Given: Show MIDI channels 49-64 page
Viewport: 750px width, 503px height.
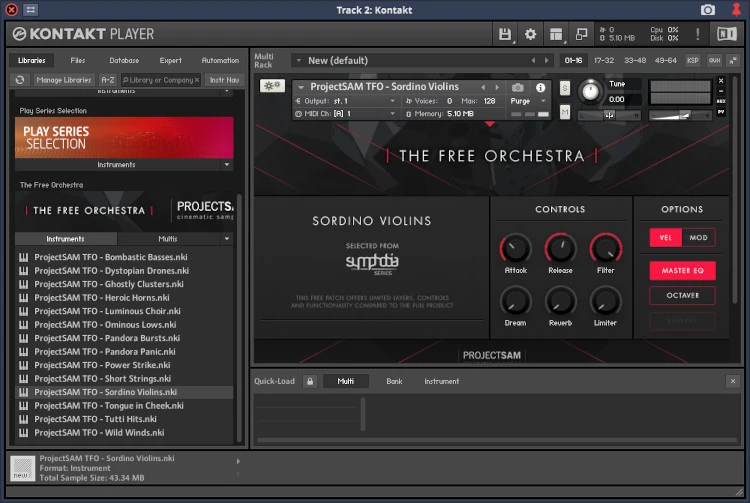Looking at the screenshot, I should 665,60.
